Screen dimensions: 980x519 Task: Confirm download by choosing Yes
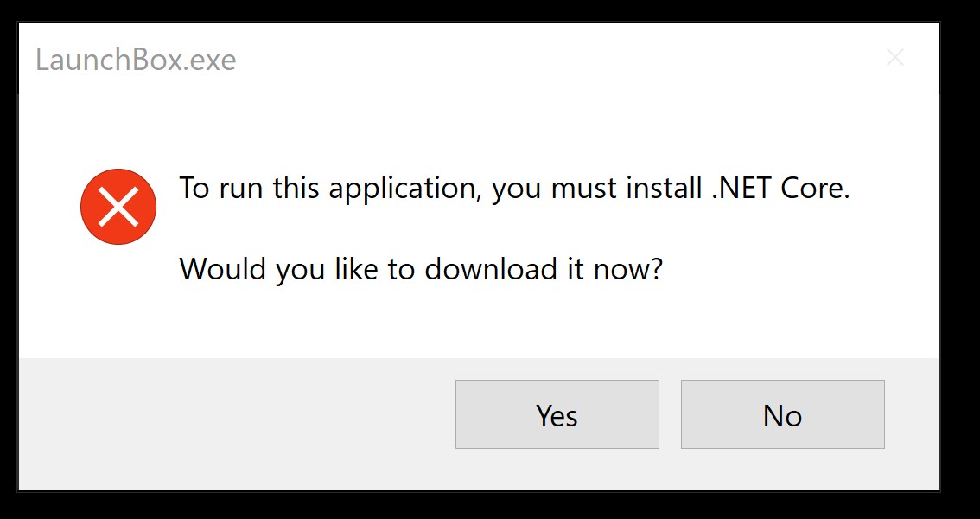(557, 414)
